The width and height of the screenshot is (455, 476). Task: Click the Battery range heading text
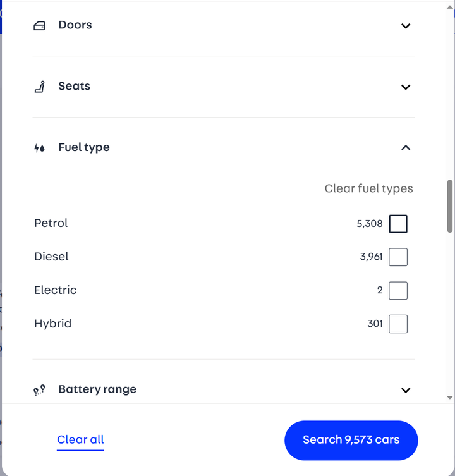(97, 389)
